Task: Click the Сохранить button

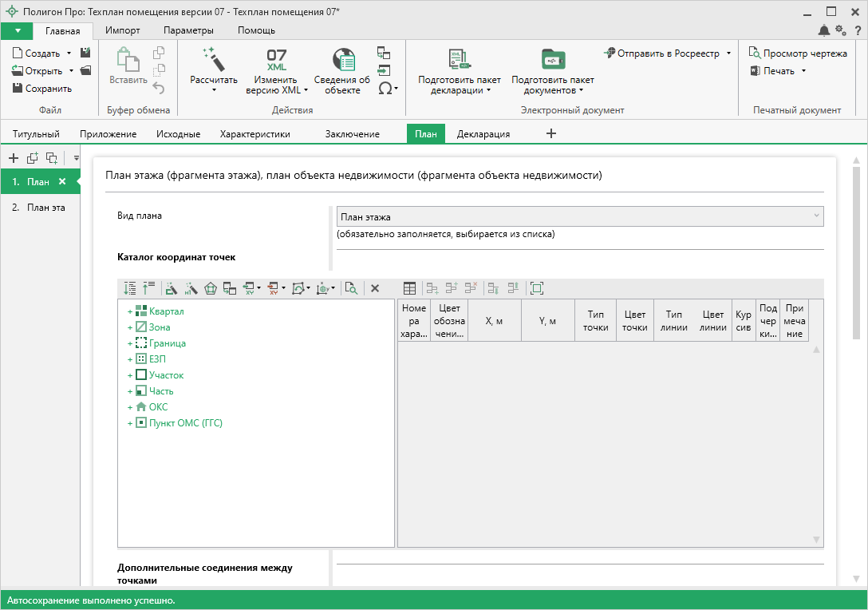Action: point(42,89)
